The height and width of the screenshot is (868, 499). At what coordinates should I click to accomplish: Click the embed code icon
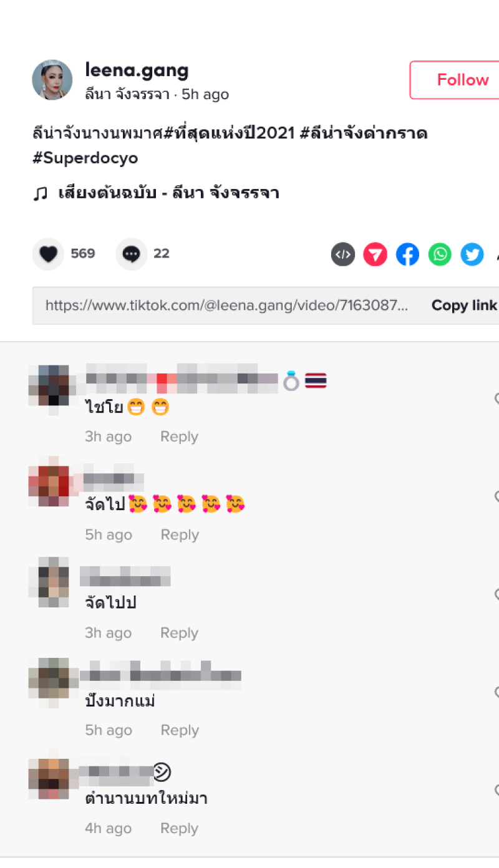pos(343,254)
